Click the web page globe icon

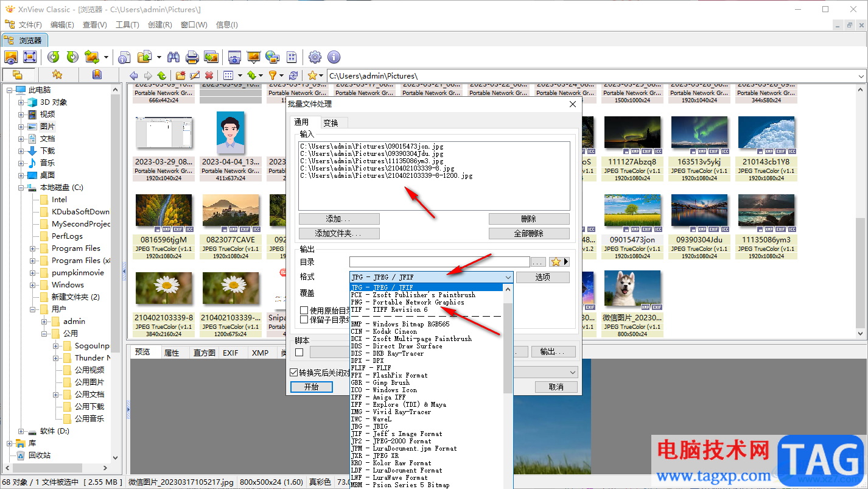click(x=272, y=57)
